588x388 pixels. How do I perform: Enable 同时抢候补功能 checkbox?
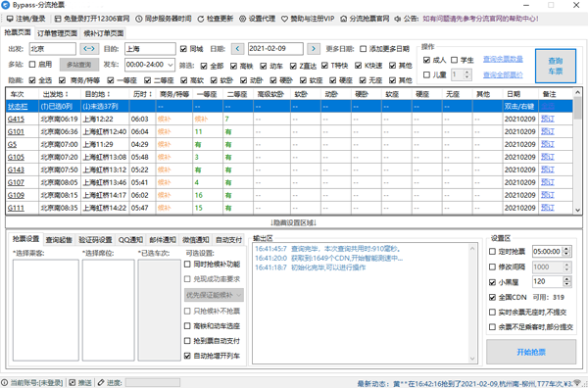[x=187, y=265]
